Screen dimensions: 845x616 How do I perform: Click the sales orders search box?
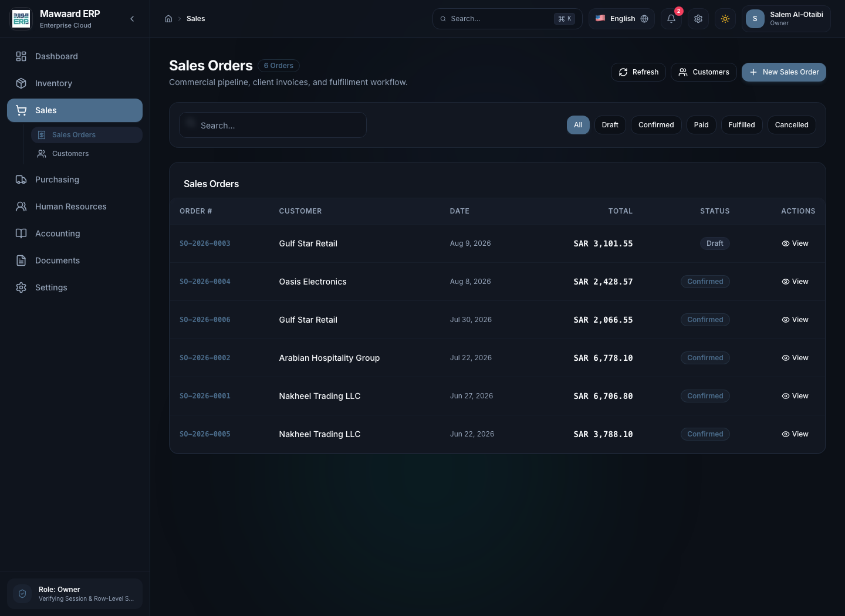tap(273, 125)
